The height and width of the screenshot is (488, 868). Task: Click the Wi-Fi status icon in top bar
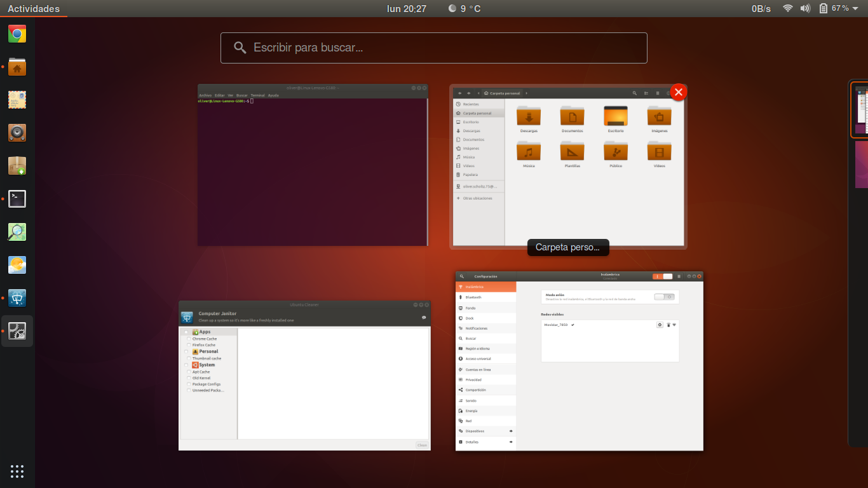(788, 8)
